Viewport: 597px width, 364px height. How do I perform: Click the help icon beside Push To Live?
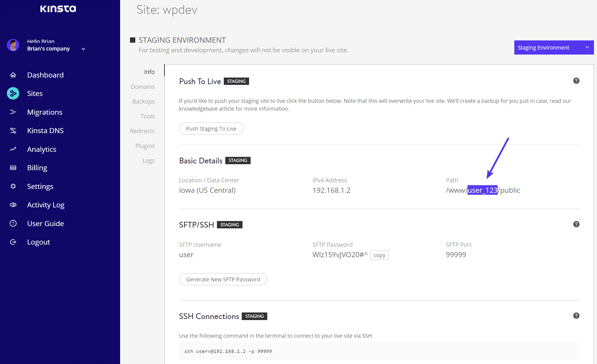[576, 81]
